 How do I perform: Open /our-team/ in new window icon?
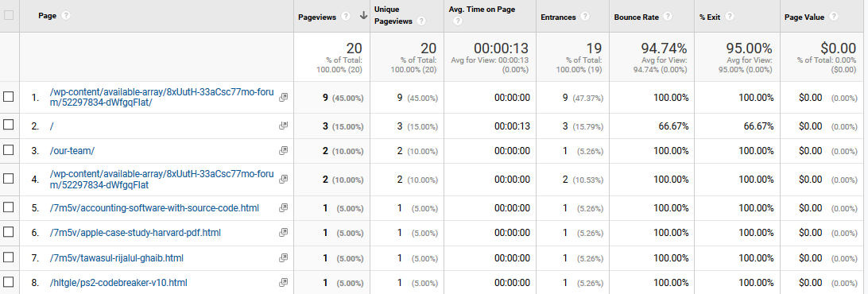click(284, 150)
